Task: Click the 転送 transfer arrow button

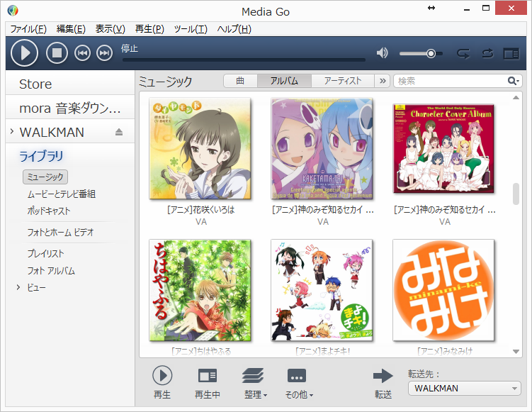Action: coord(383,383)
